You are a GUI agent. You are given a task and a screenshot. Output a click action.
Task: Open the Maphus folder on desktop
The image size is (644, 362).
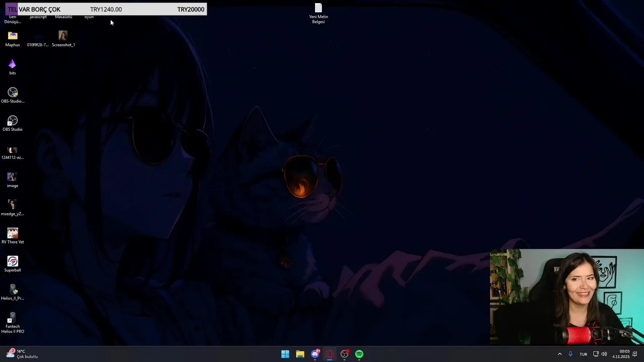tap(13, 39)
